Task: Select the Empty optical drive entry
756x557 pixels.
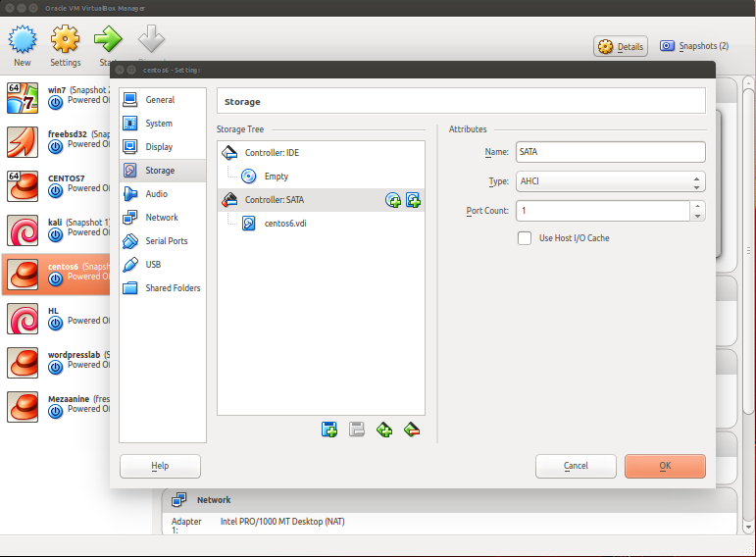Action: point(276,177)
